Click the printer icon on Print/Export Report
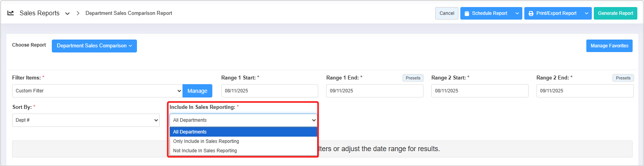644x166 pixels. [531, 13]
